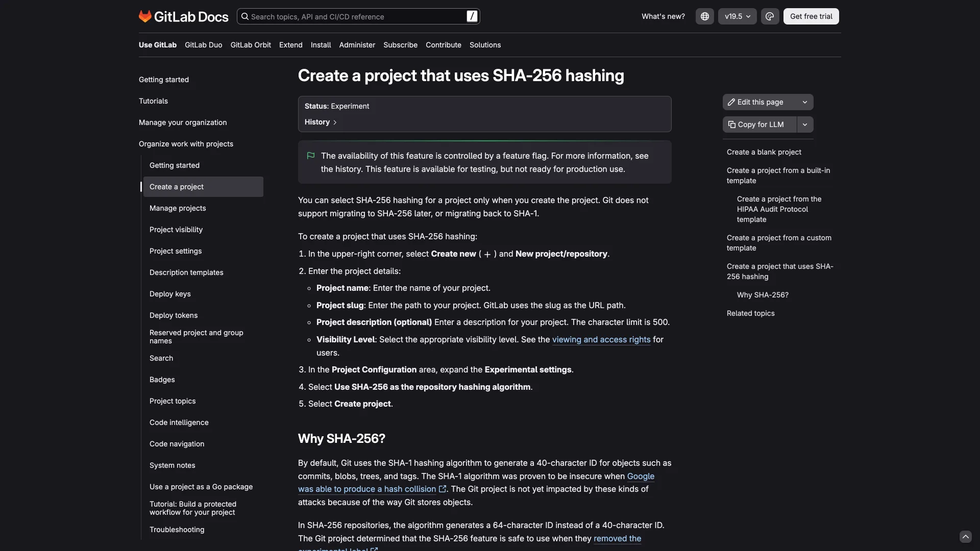Switch to the GitLab Duo tab

[x=203, y=45]
